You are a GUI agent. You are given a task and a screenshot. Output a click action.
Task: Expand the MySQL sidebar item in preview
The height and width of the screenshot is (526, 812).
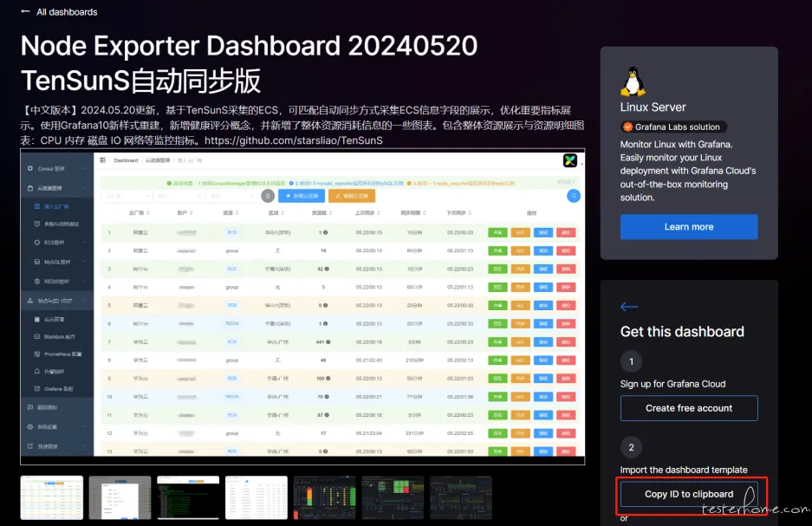click(57, 262)
